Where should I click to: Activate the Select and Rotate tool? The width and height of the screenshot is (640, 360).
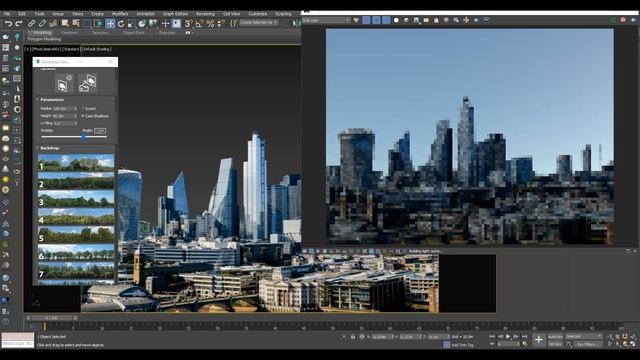[x=121, y=24]
